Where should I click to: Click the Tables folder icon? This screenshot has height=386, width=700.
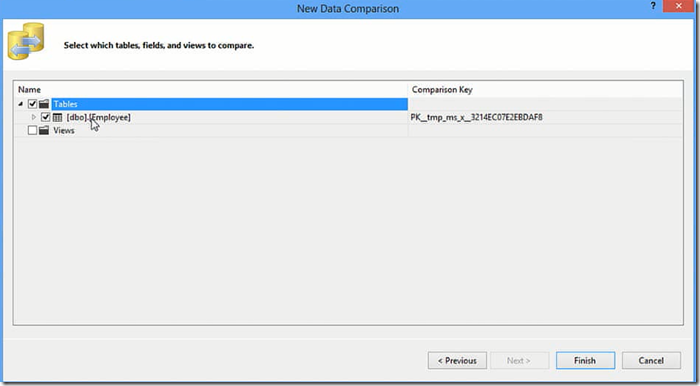44,104
